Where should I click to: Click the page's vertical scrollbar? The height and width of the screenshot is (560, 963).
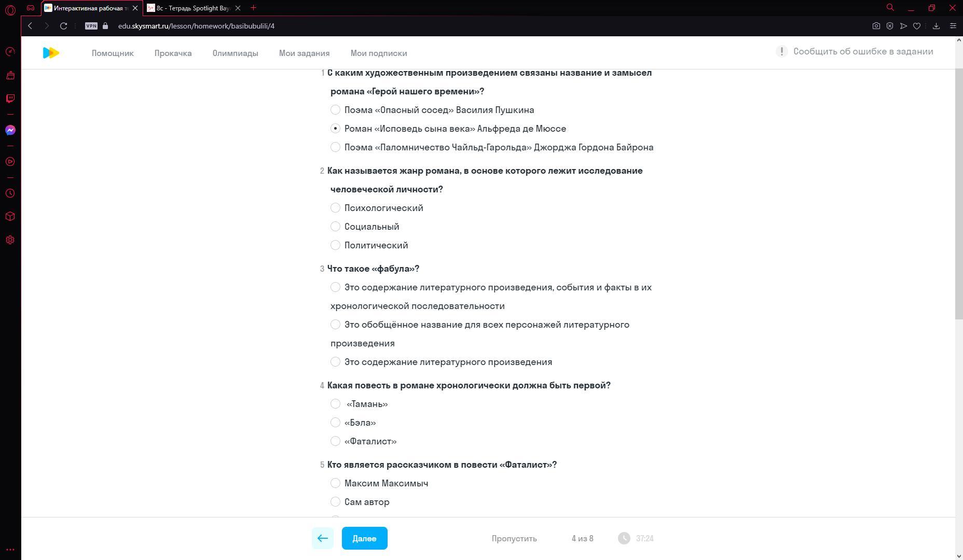[x=958, y=207]
